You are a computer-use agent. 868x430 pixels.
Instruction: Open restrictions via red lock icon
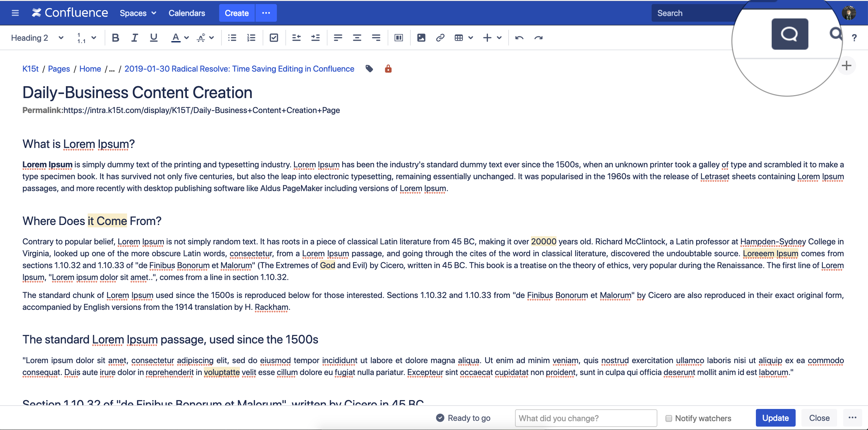click(x=388, y=69)
